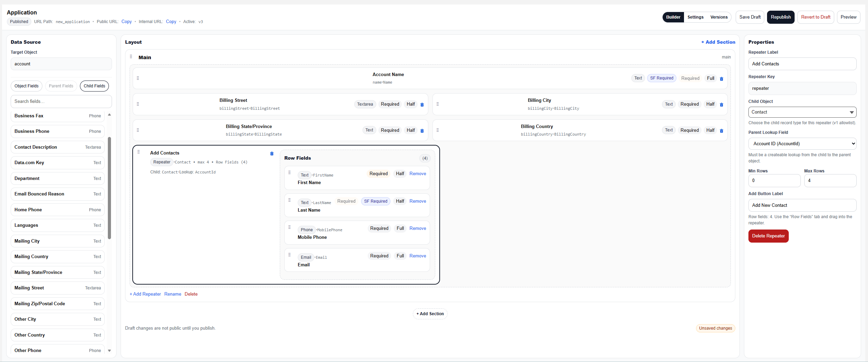Toggle Required for Mobile Phone row field
Screen dimensions: 868x362
(379, 228)
